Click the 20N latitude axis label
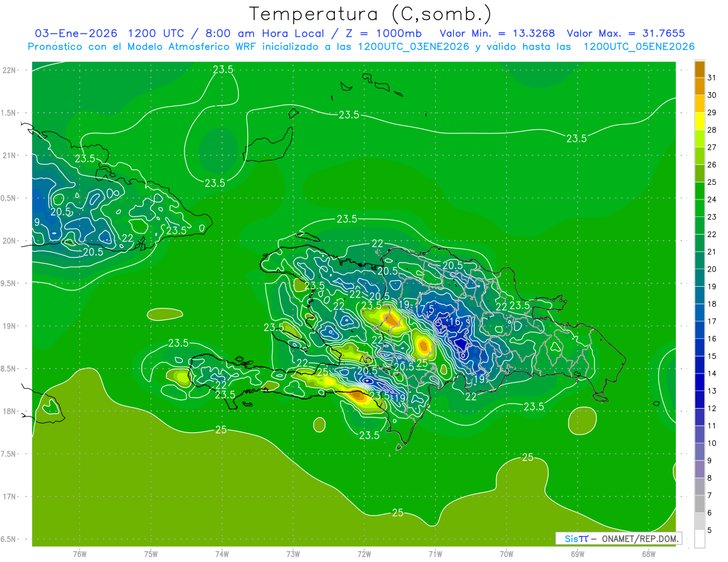This screenshot has height=562, width=728. (x=10, y=241)
